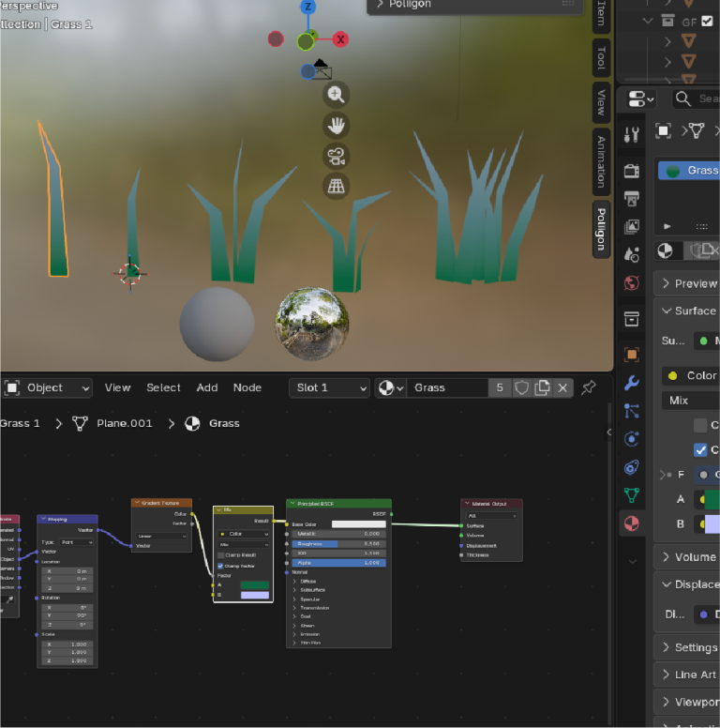Toggle Clamp Factor checkbox in Mix node

pyautogui.click(x=221, y=566)
